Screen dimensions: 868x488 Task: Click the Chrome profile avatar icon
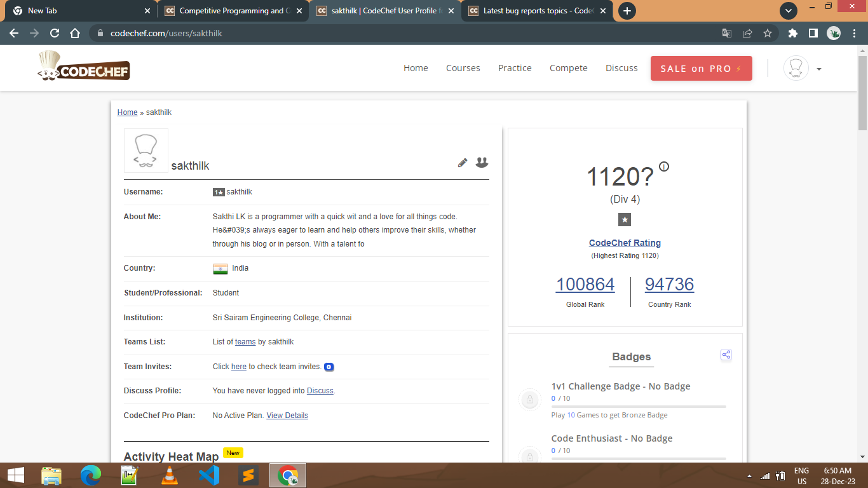coord(834,33)
